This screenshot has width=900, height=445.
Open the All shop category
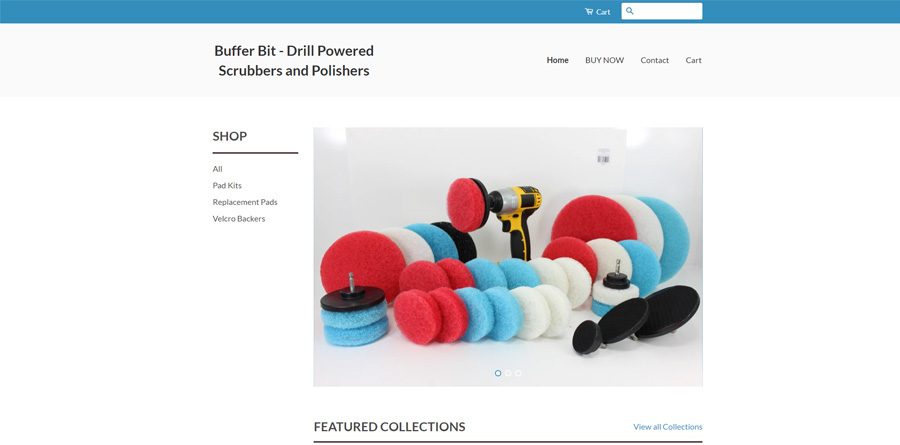[218, 169]
